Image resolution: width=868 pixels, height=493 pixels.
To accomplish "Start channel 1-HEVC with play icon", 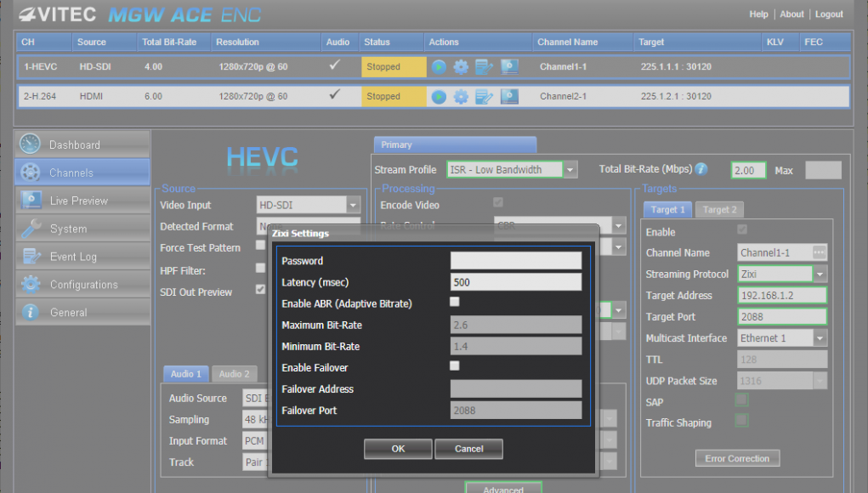I will point(439,67).
